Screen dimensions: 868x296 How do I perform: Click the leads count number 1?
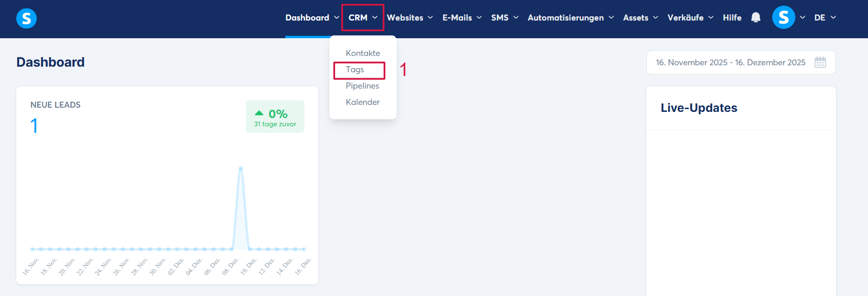[34, 126]
